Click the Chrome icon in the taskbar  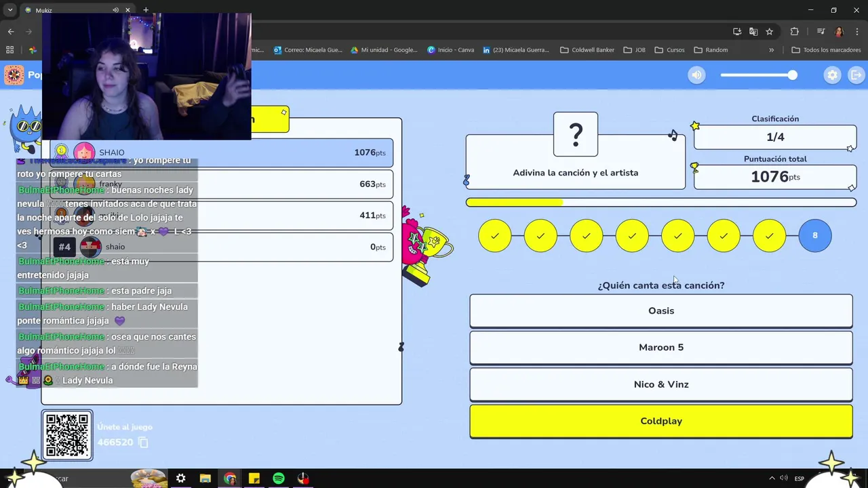point(230,479)
